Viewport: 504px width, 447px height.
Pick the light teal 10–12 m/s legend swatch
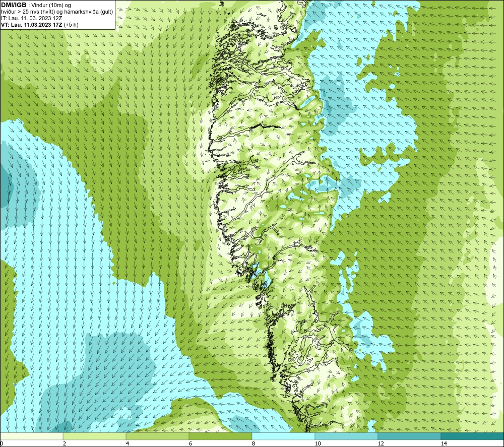(x=346, y=436)
